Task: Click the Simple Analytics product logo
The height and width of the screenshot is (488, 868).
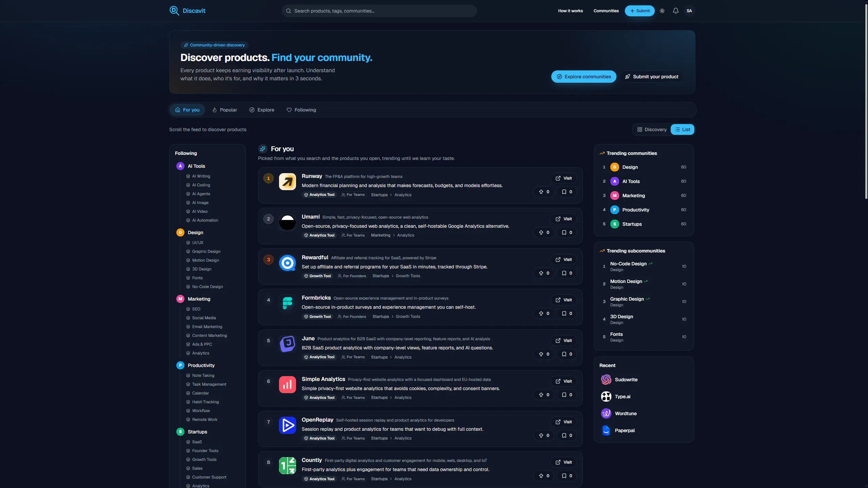Action: coord(288,385)
